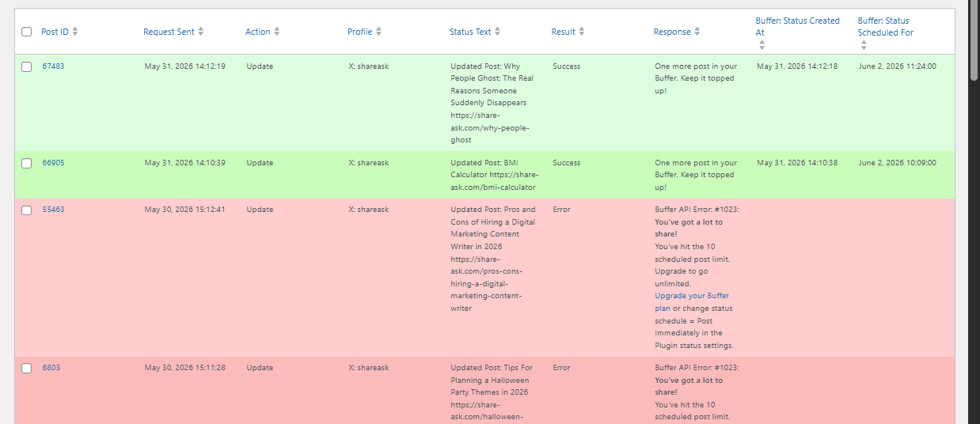The image size is (980, 424).
Task: Click 'X: shareask' profile in row 55463
Action: (369, 210)
